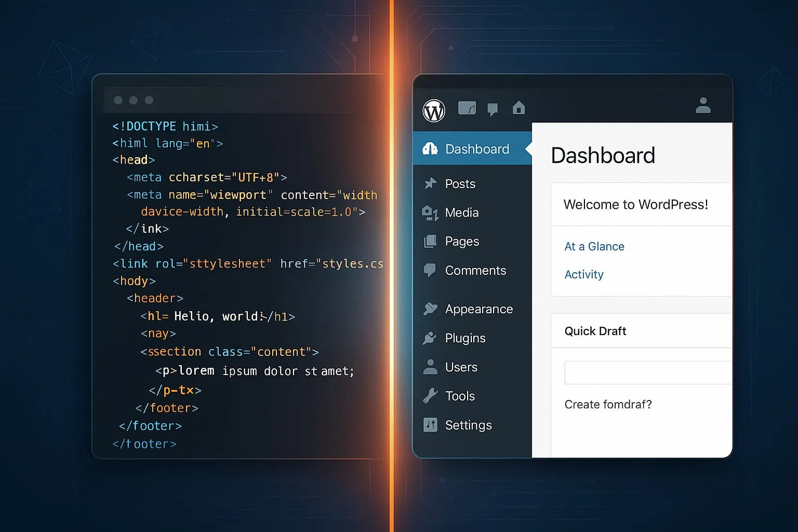Click the Posts pushpin icon
798x532 pixels.
coord(430,183)
